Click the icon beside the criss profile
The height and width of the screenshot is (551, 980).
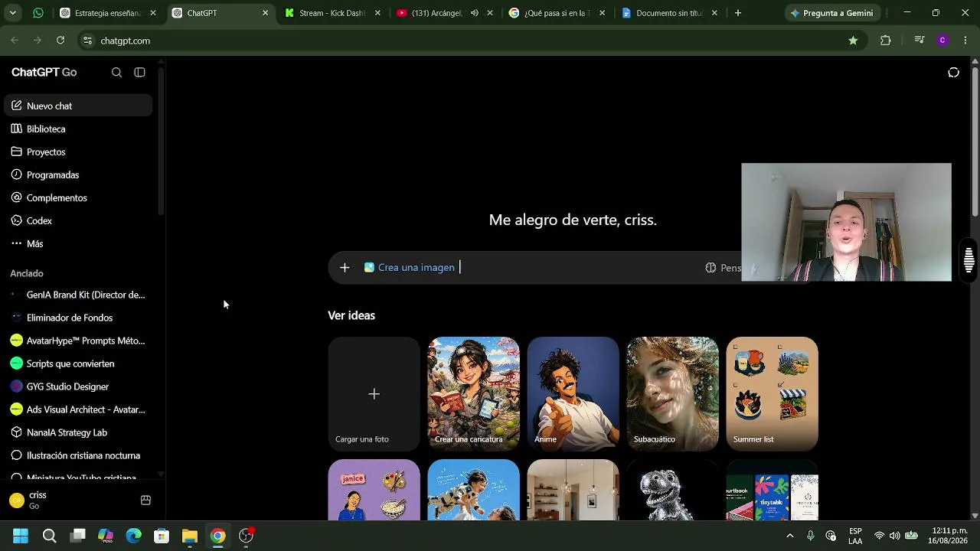click(x=145, y=500)
